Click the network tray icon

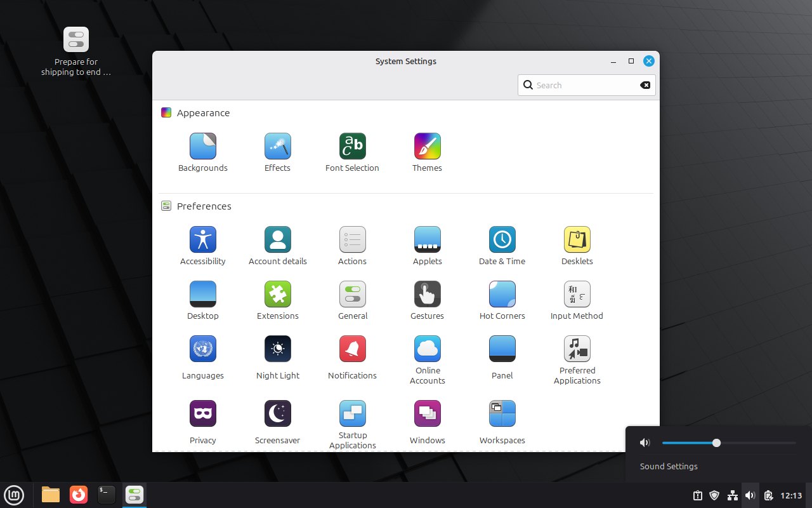pos(733,495)
